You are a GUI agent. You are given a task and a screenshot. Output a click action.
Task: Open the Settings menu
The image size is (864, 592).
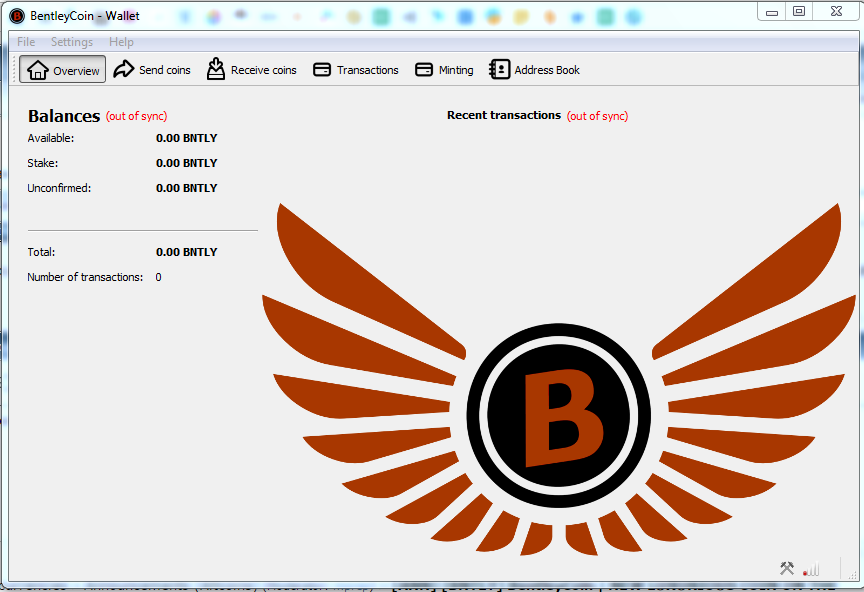tap(72, 42)
